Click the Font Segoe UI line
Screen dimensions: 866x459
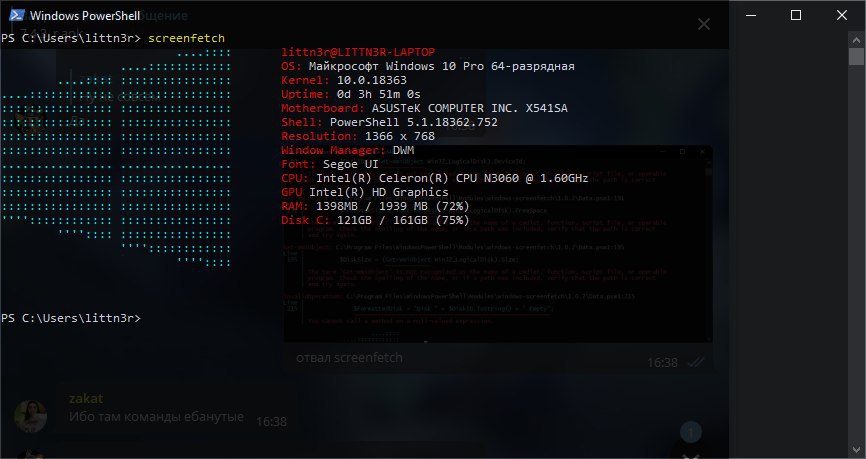coord(330,164)
